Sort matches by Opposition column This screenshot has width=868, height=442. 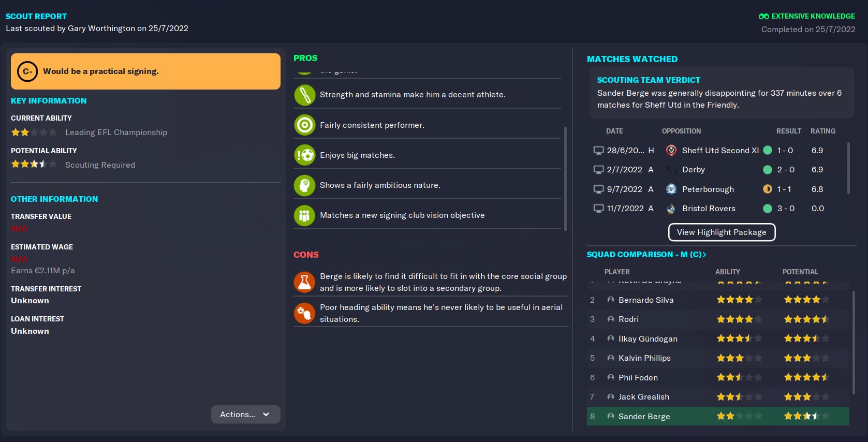point(681,131)
